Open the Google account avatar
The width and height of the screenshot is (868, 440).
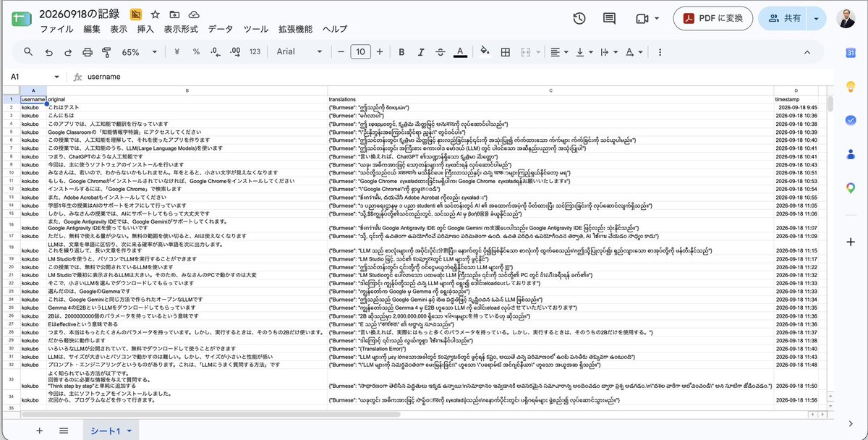pos(846,20)
